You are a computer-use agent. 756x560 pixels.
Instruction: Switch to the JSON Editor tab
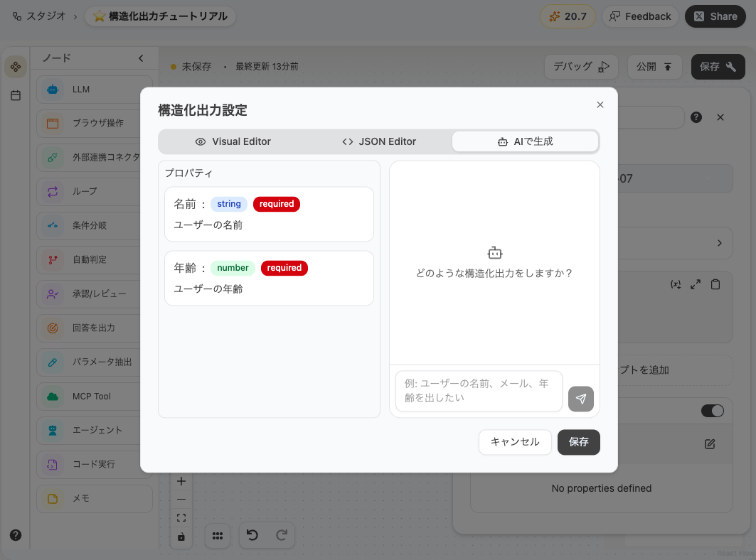pyautogui.click(x=378, y=141)
